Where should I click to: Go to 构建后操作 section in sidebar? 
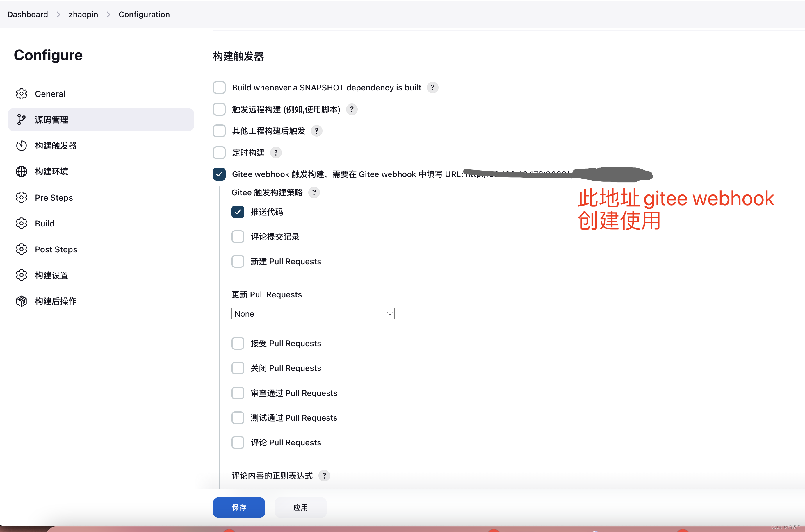coord(101,301)
